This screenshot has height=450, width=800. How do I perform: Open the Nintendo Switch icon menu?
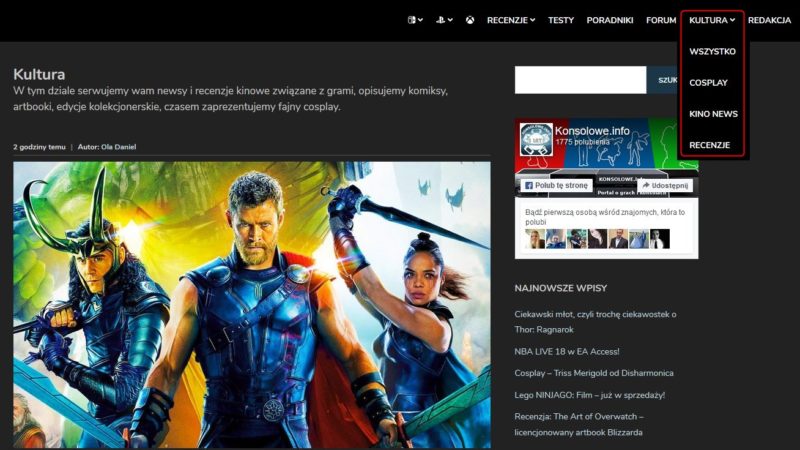tap(413, 20)
